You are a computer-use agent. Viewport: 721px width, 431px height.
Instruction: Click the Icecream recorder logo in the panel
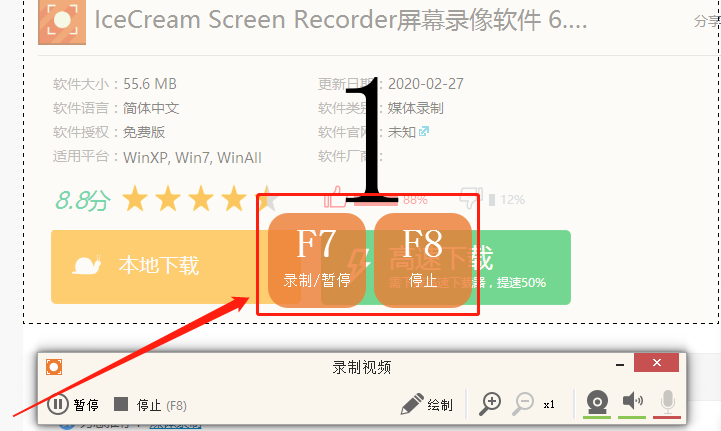tap(54, 367)
